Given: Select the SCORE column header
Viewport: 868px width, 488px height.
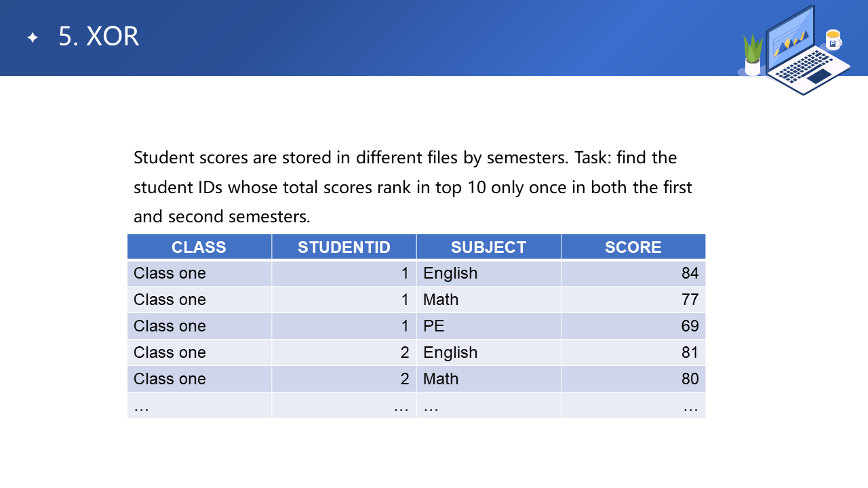Looking at the screenshot, I should [633, 247].
